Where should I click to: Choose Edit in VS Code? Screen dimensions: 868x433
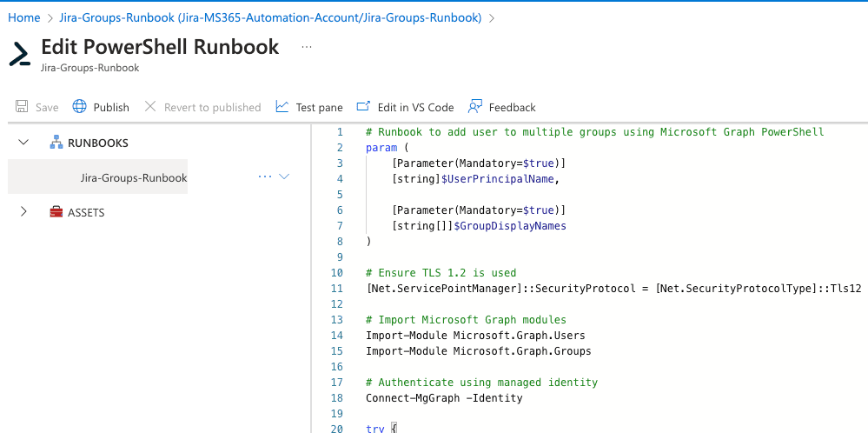coord(415,108)
